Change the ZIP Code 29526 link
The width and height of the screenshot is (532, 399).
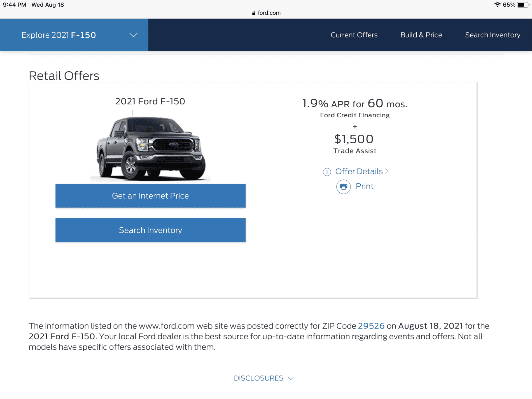tap(371, 326)
